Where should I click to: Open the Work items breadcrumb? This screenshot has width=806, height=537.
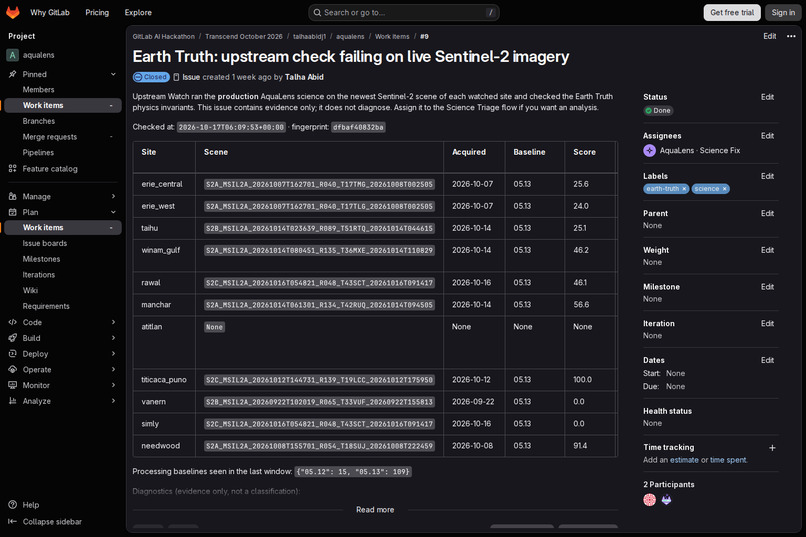tap(392, 36)
